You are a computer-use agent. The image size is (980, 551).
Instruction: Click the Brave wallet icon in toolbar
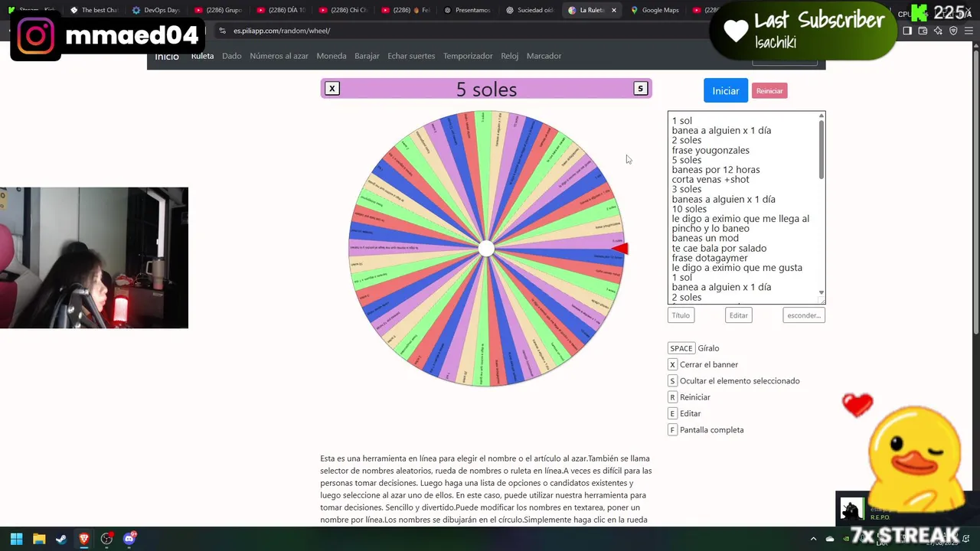(x=923, y=31)
